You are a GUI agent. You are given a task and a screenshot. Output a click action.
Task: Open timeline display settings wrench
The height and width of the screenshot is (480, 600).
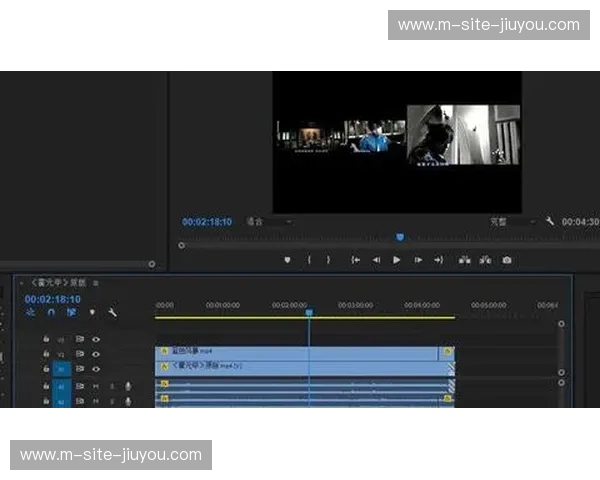(x=112, y=312)
